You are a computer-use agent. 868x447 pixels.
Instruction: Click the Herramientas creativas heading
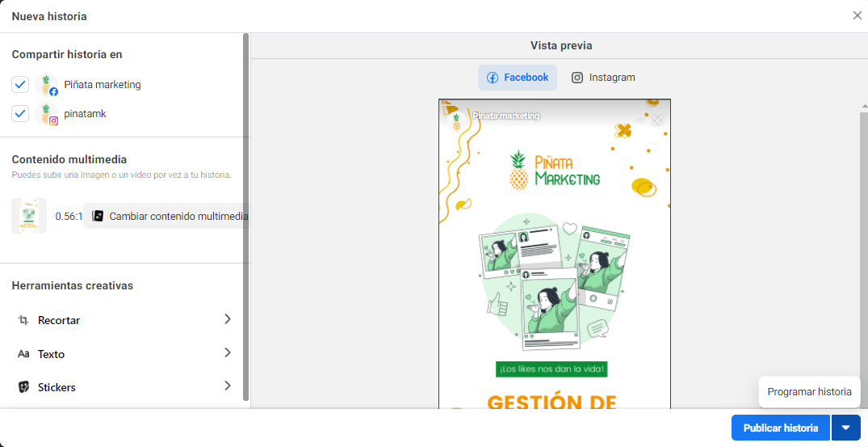click(x=73, y=286)
